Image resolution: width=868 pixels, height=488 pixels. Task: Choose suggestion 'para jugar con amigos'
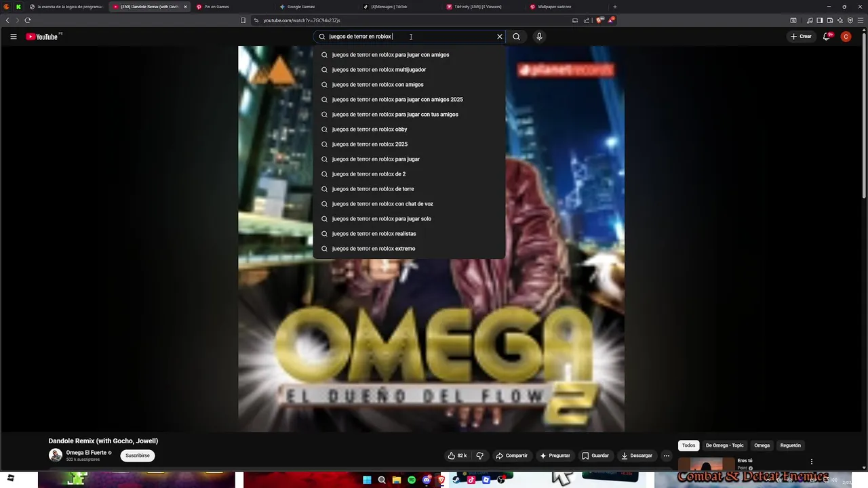click(x=409, y=55)
